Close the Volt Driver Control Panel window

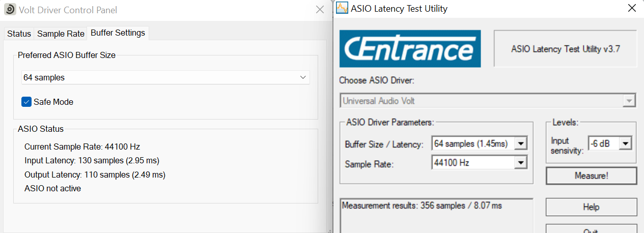[320, 9]
